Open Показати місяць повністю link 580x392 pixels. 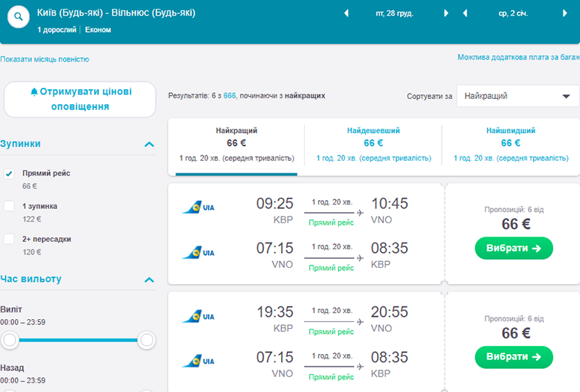pos(45,59)
